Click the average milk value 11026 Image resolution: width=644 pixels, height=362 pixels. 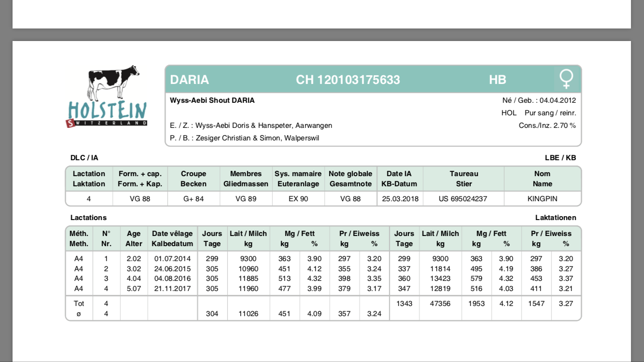(248, 314)
